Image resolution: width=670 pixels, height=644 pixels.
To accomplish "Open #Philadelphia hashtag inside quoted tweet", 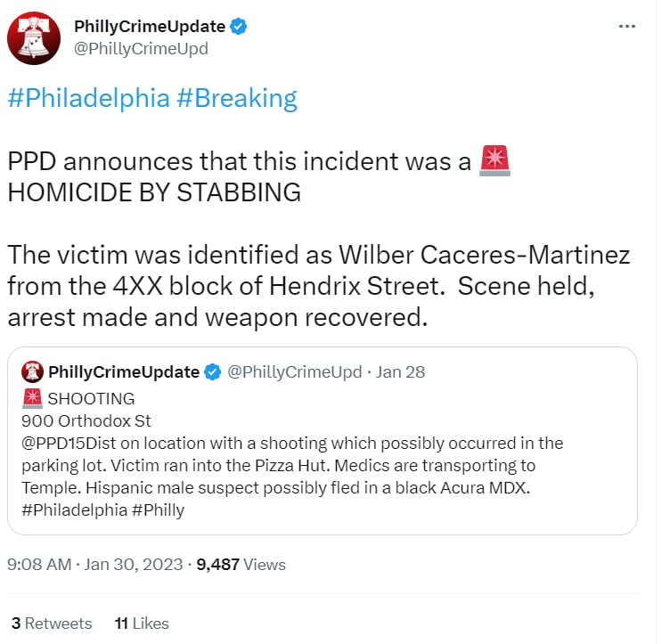I will pyautogui.click(x=74, y=509).
